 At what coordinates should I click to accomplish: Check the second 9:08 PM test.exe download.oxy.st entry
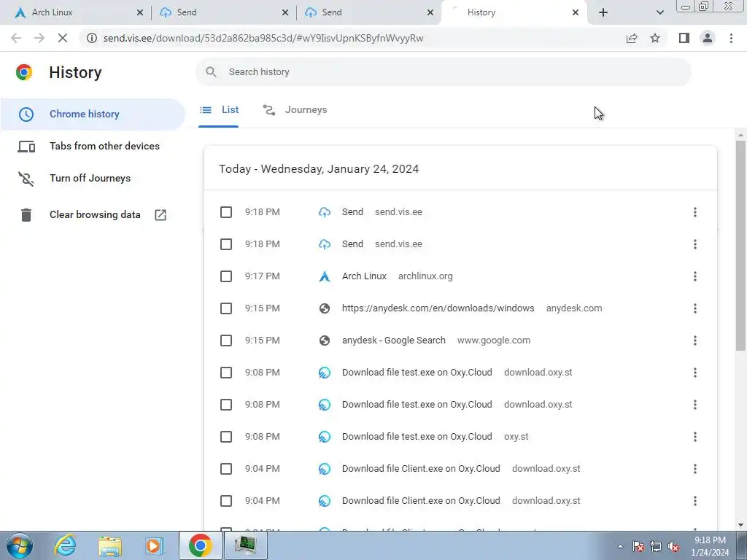(226, 405)
